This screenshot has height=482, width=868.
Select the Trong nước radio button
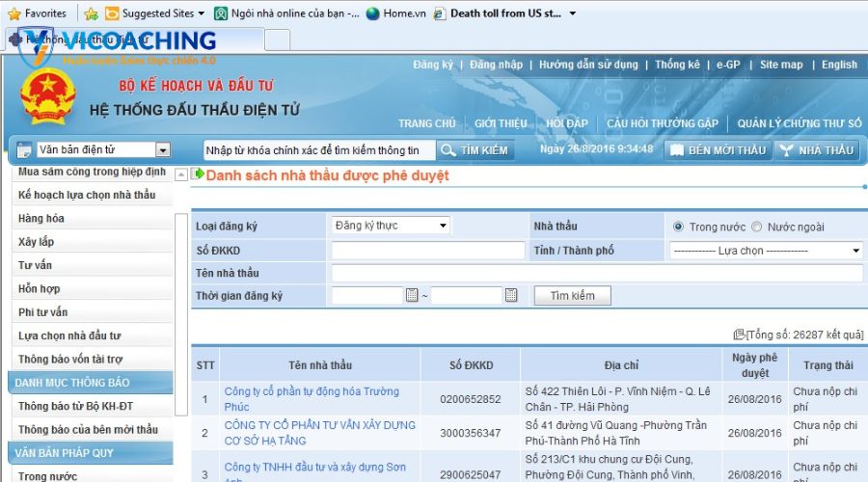(x=678, y=227)
